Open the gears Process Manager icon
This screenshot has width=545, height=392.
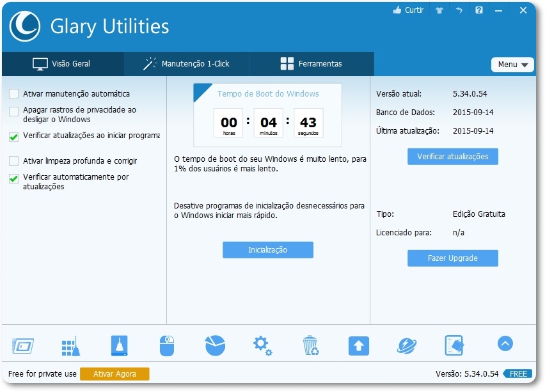tap(262, 346)
